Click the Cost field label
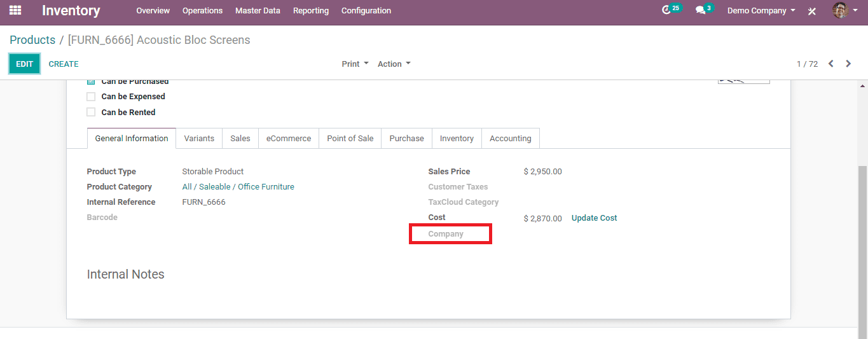 [x=437, y=218]
